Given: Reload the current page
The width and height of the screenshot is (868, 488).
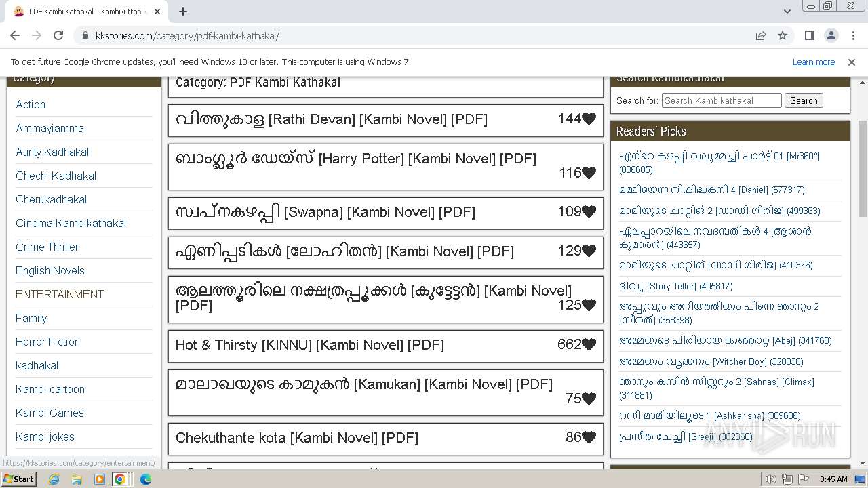Looking at the screenshot, I should [x=58, y=35].
